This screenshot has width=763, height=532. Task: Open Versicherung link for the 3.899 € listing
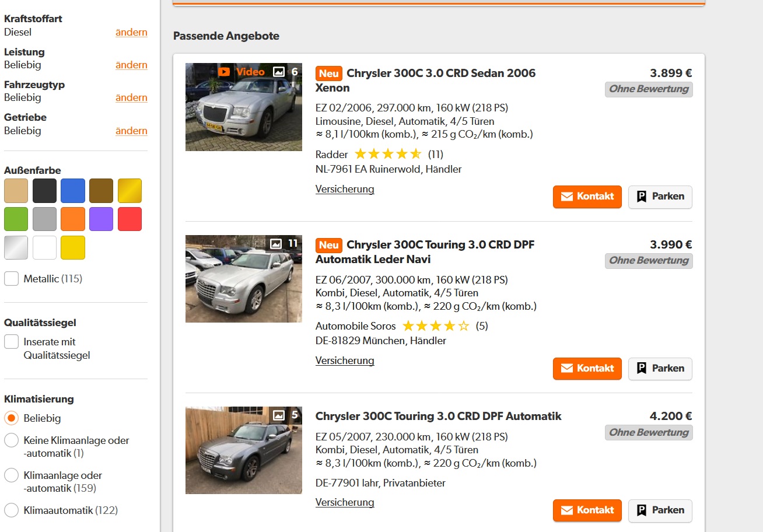(x=345, y=189)
